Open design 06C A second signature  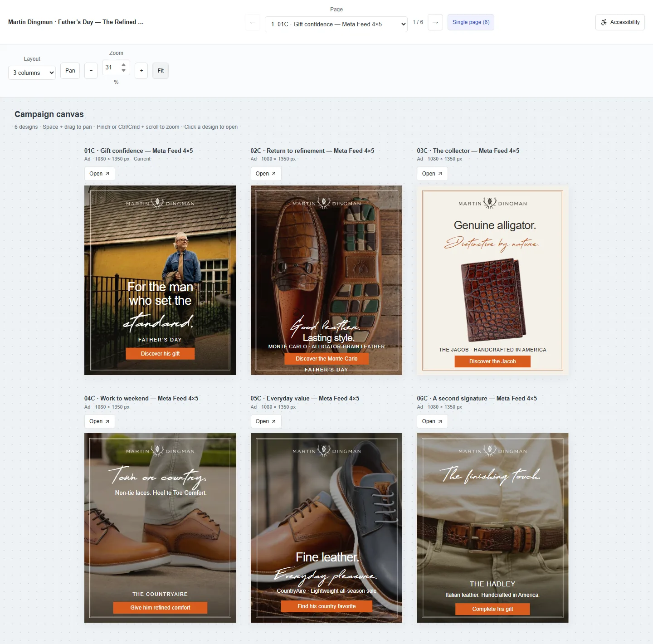pyautogui.click(x=432, y=421)
